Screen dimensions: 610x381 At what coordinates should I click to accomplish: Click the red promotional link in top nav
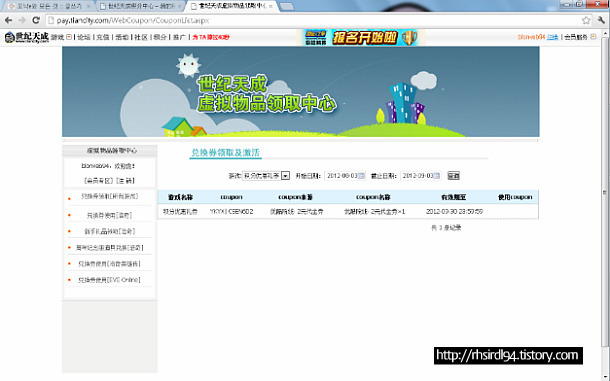210,37
